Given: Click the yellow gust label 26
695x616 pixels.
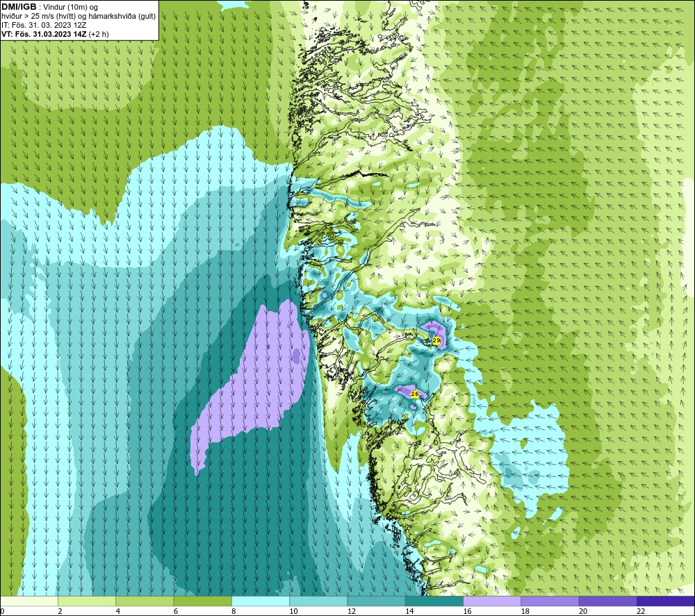Looking at the screenshot, I should [415, 394].
